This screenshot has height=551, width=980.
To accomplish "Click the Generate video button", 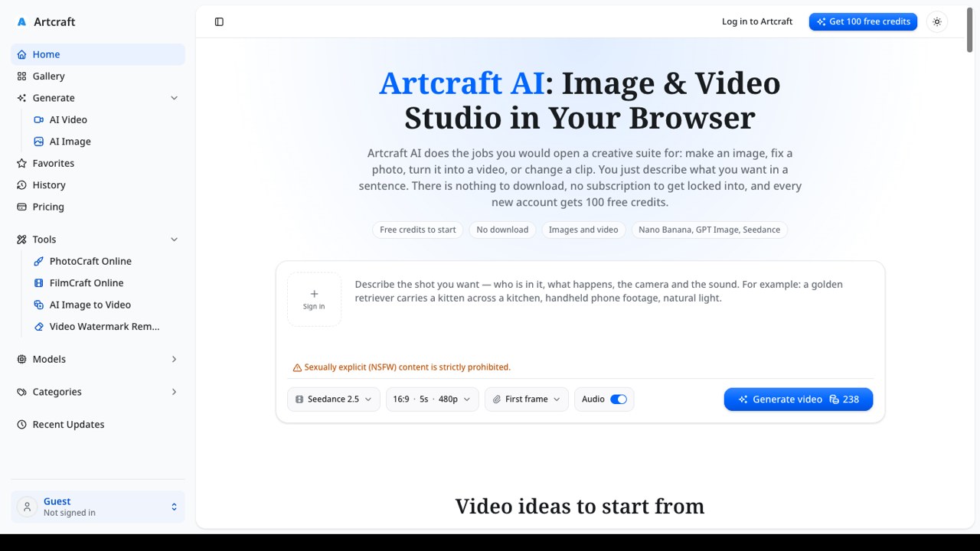I will (x=799, y=399).
